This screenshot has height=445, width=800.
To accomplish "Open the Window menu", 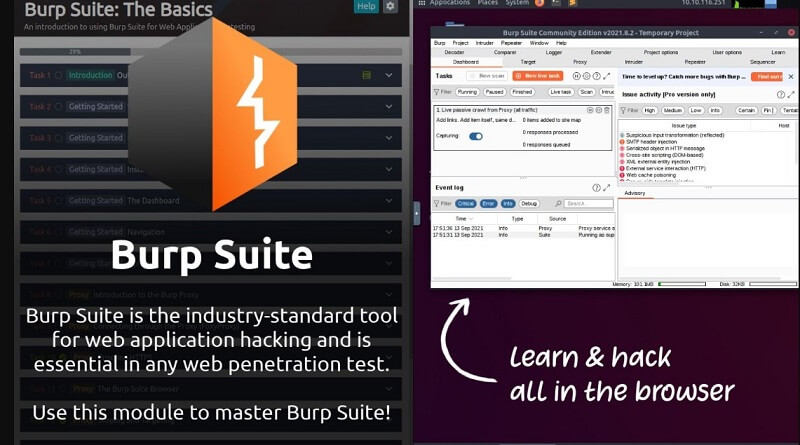I will [539, 43].
